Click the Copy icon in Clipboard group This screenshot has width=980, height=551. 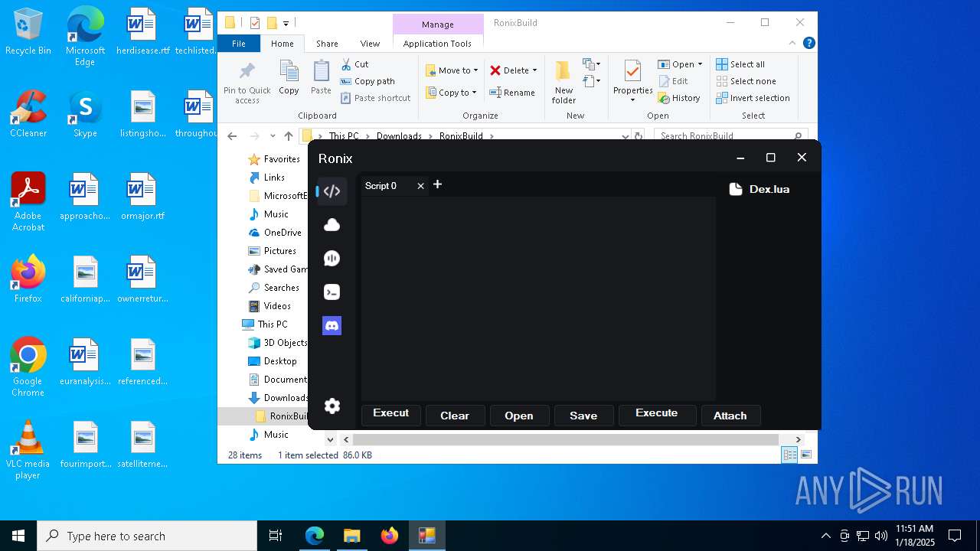point(289,78)
